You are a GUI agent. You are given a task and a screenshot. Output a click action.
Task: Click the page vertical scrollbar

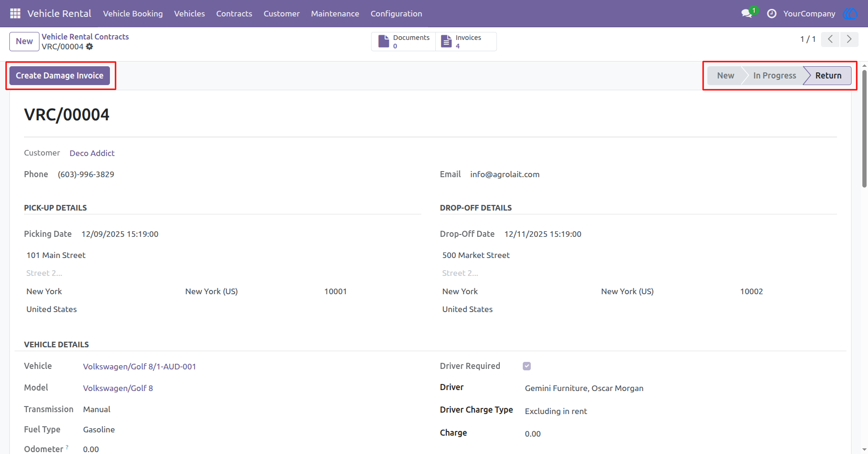click(864, 129)
